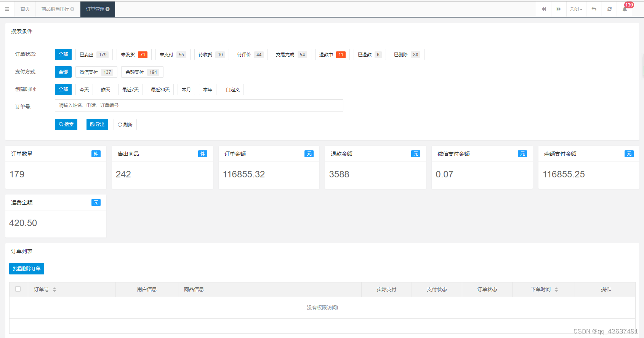Focus the 订单号 search input field
This screenshot has height=338, width=644.
pos(199,105)
